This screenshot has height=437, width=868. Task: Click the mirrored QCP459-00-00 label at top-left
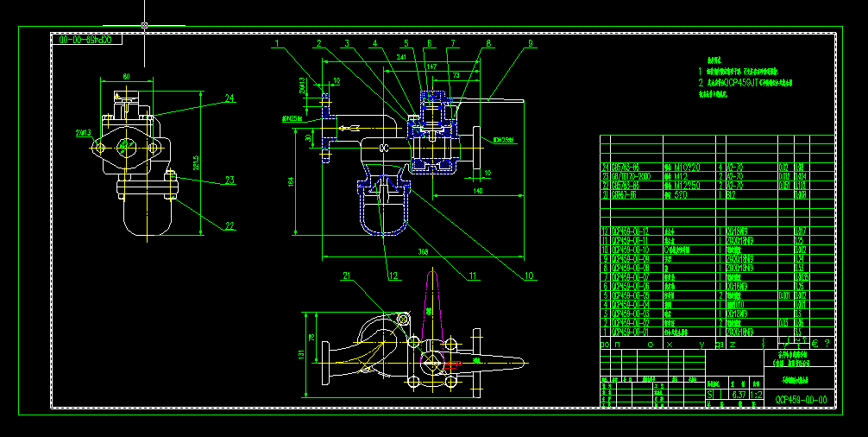click(x=85, y=40)
